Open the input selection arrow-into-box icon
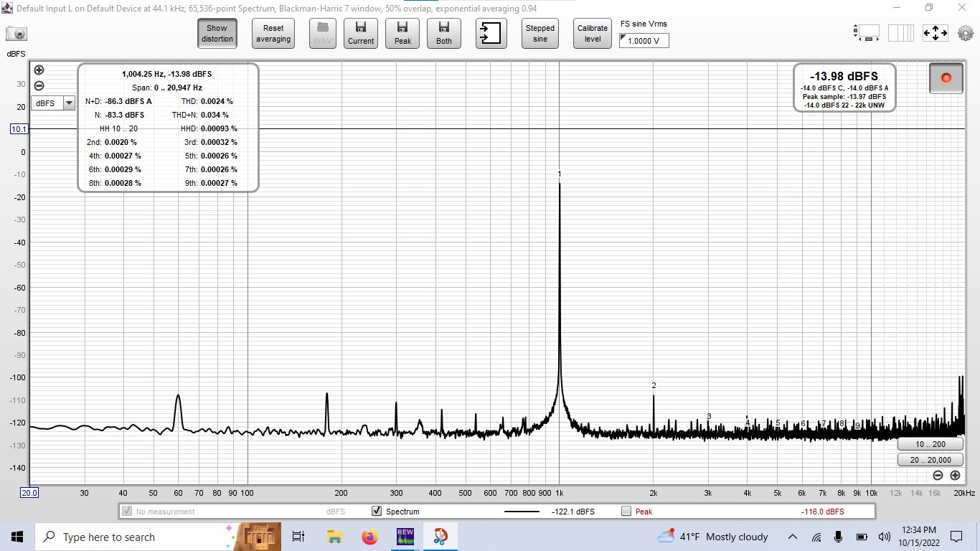 [491, 34]
